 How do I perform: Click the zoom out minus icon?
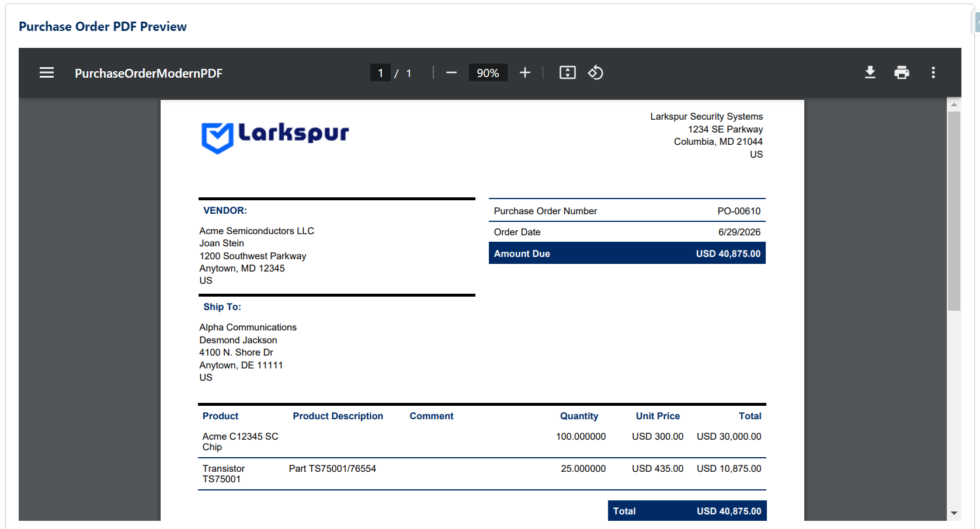click(x=451, y=72)
